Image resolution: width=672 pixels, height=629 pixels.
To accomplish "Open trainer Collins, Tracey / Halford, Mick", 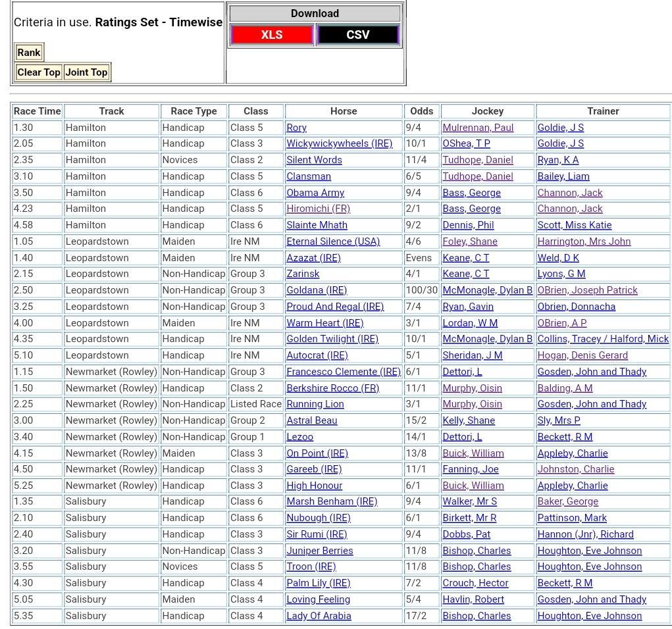I will pyautogui.click(x=603, y=339).
